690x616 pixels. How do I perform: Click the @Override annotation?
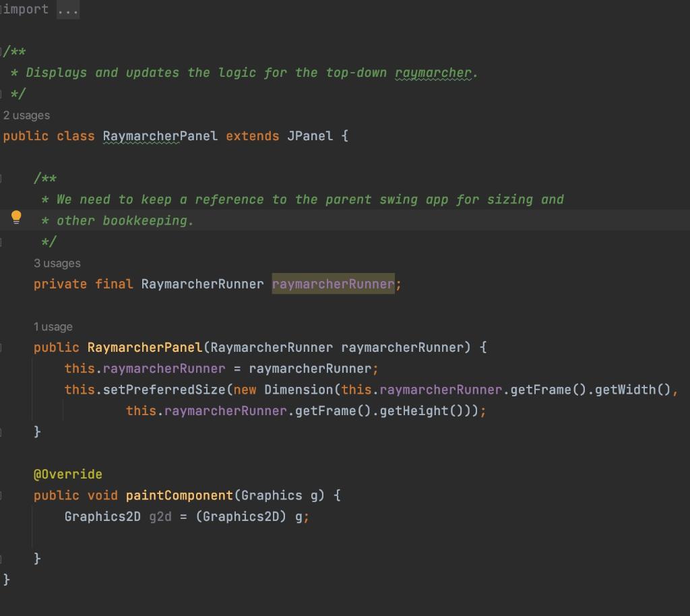click(68, 474)
